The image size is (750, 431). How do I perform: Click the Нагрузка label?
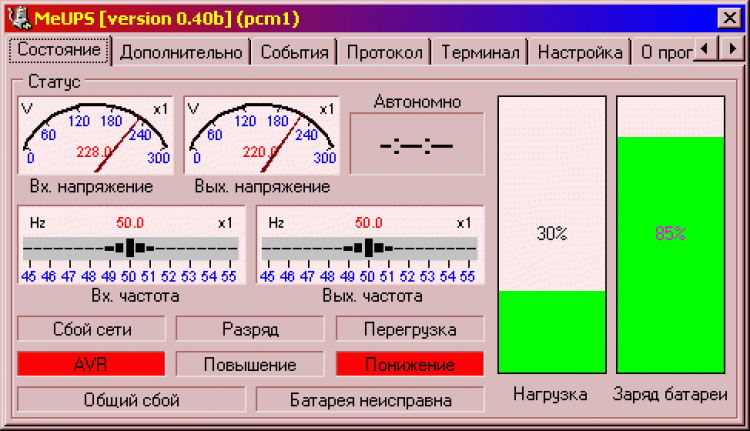(x=551, y=395)
